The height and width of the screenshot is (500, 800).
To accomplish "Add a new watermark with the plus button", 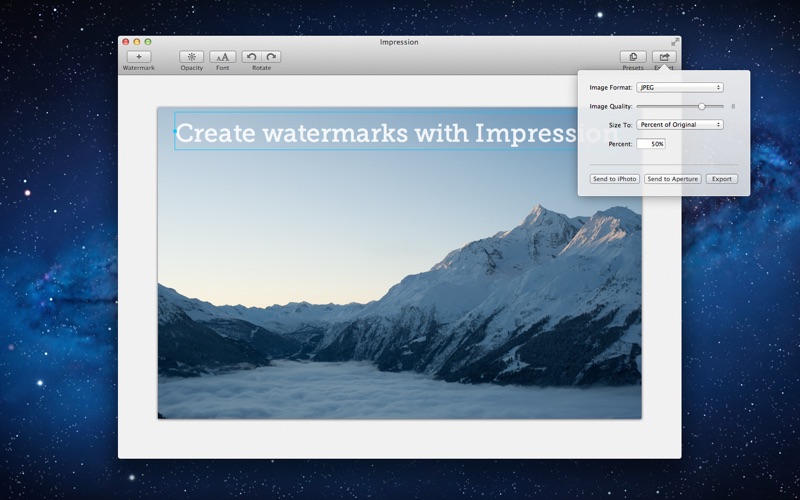I will tap(138, 57).
